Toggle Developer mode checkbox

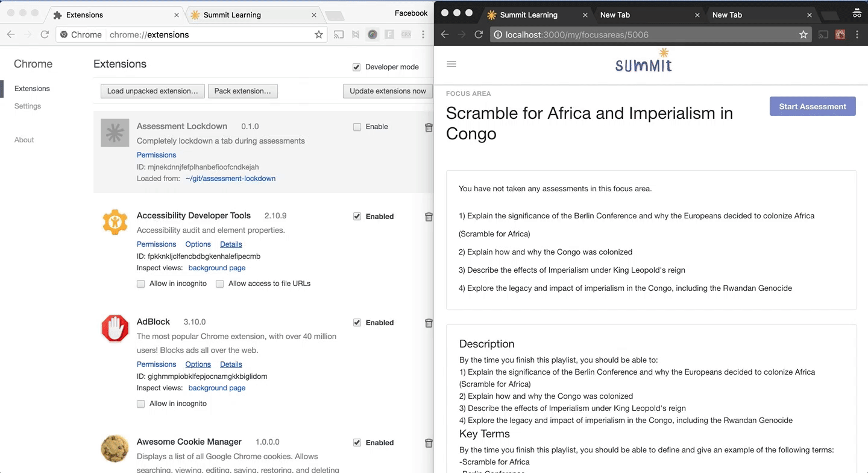(x=356, y=67)
